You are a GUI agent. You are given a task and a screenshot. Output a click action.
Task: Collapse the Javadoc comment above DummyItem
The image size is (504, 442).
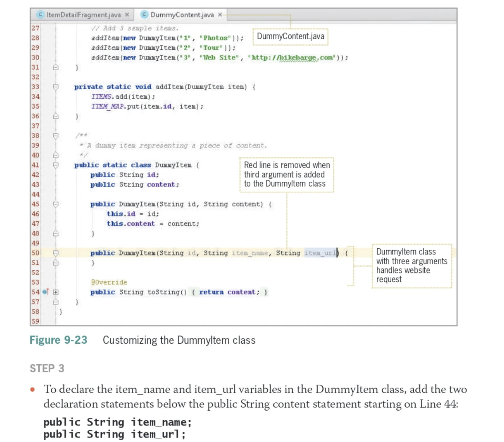click(x=56, y=136)
